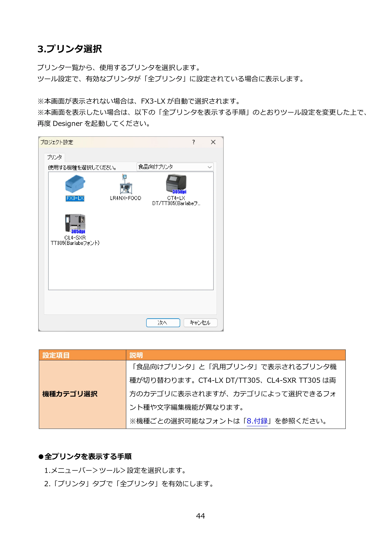Click the FX3-LX highlighted label
The image size is (392, 554).
pyautogui.click(x=75, y=198)
